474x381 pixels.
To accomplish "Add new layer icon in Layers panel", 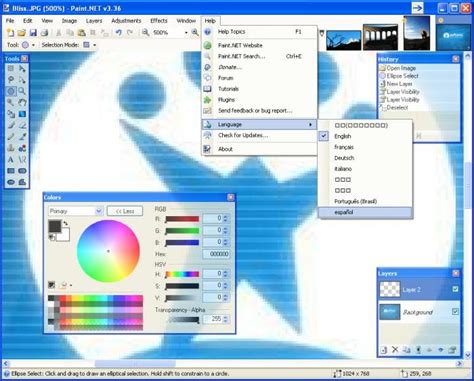I will point(384,350).
